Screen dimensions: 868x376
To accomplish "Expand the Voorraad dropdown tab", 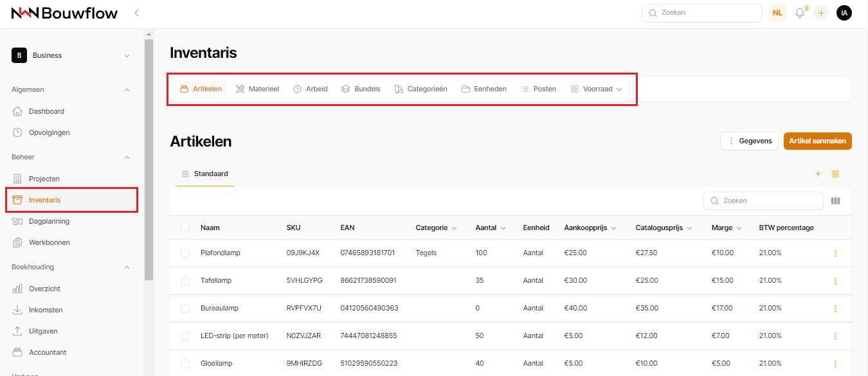I will 597,89.
